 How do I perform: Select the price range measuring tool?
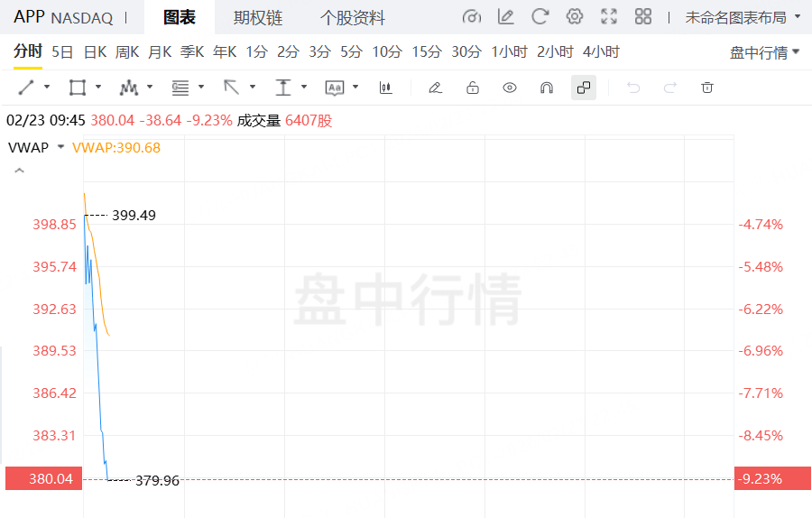pos(282,87)
